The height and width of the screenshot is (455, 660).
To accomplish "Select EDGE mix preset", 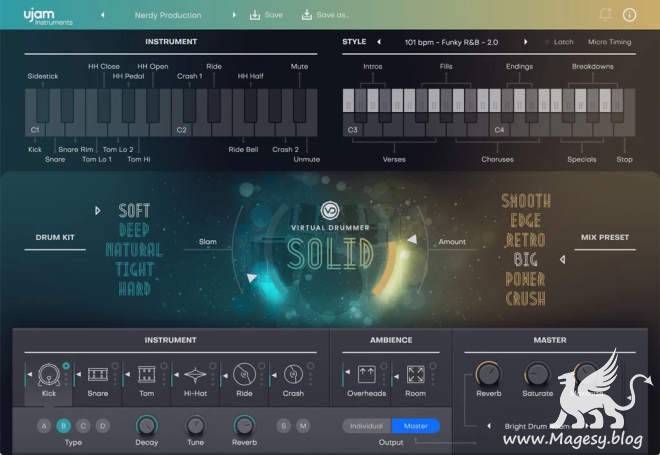I will 526,221.
